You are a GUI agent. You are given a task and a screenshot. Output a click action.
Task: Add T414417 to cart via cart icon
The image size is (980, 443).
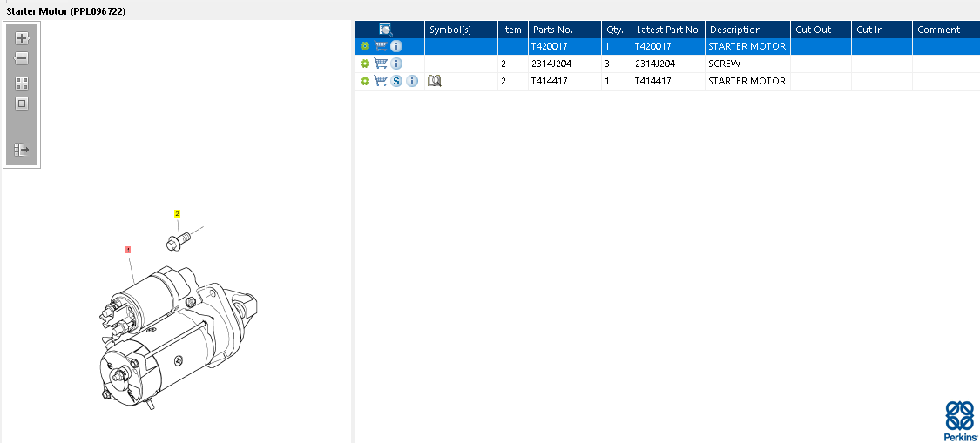(381, 81)
